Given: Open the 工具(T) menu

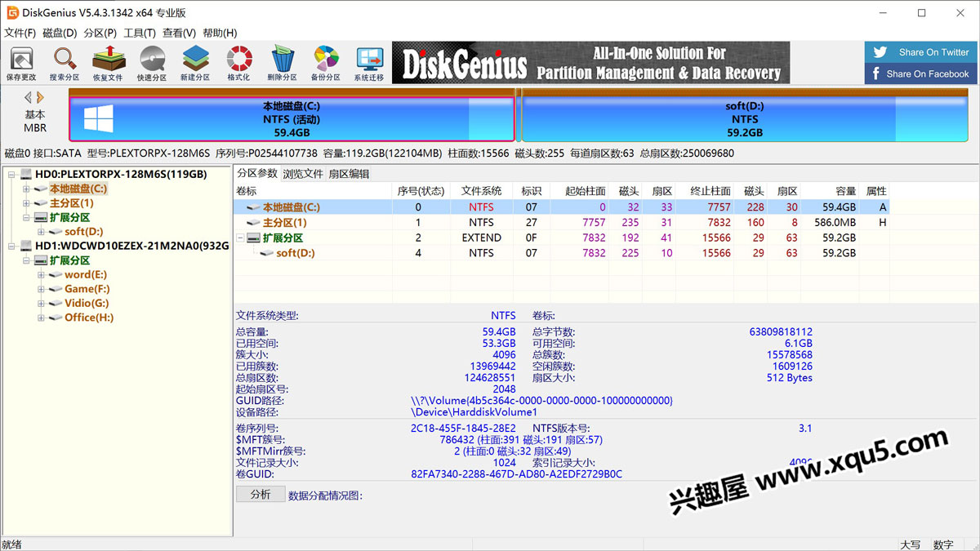Looking at the screenshot, I should [x=140, y=33].
